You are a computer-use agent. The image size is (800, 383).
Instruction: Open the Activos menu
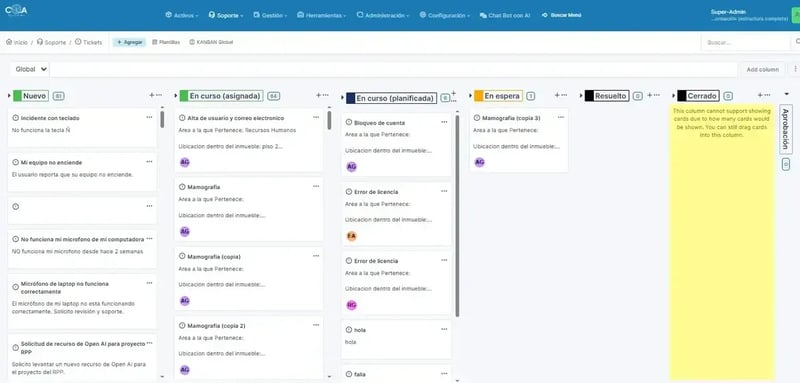tap(182, 16)
